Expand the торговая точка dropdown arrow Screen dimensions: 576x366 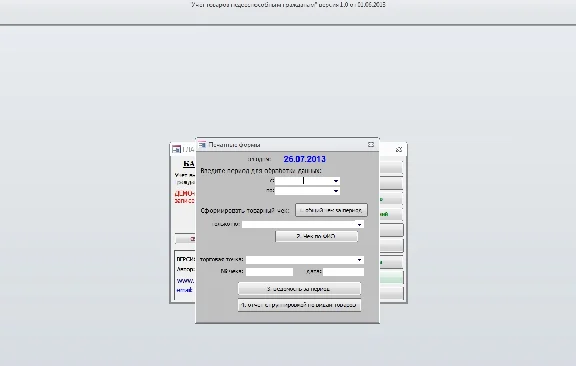360,260
